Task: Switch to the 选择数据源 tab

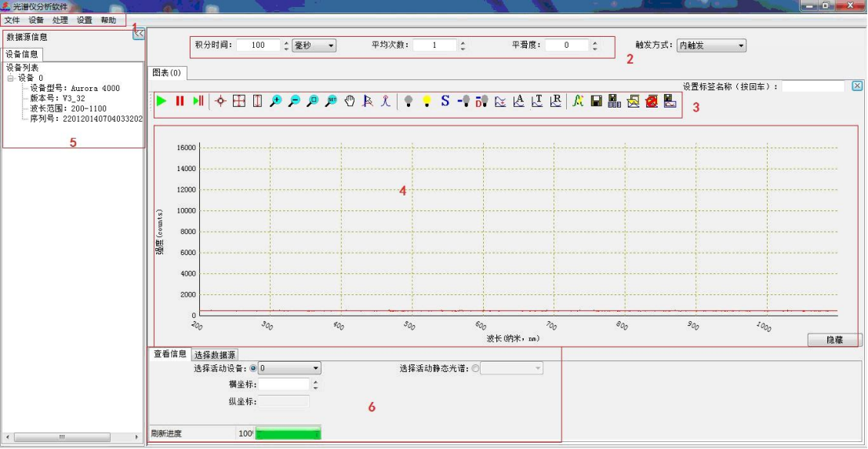Action: coord(215,355)
